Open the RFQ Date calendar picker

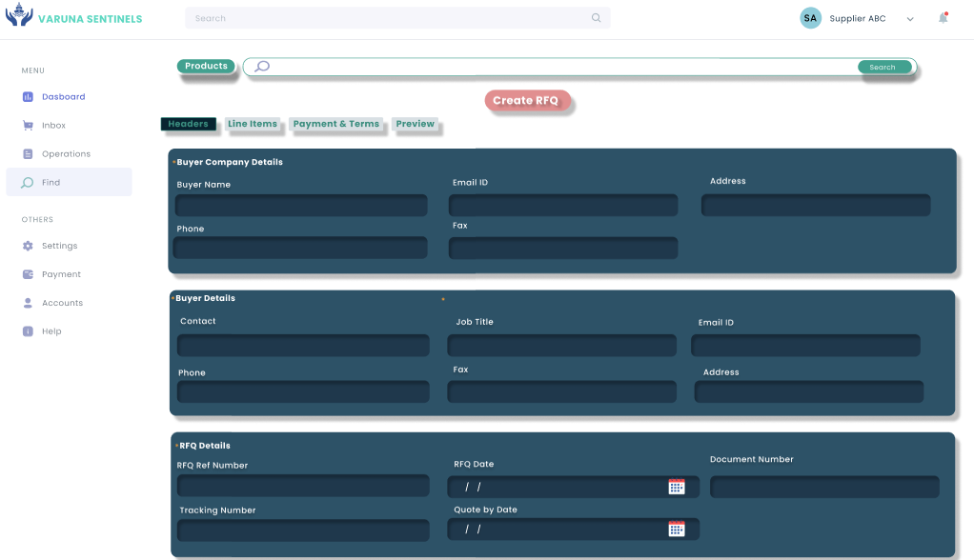pos(677,487)
